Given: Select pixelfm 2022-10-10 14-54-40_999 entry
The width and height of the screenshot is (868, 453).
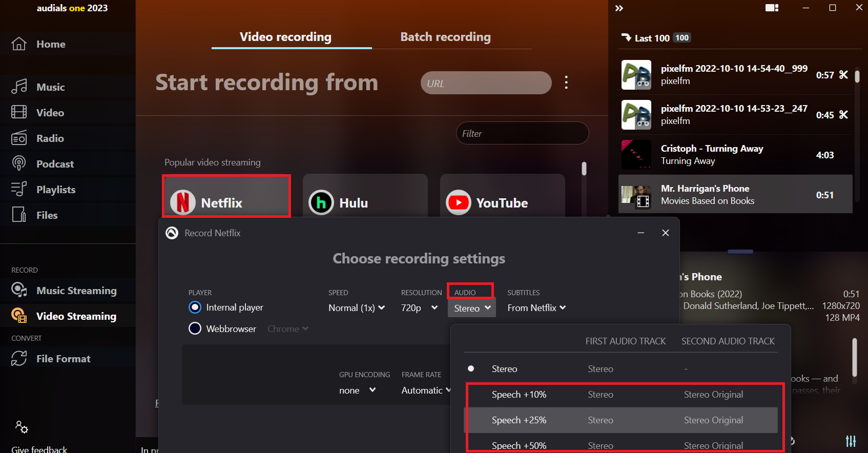Looking at the screenshot, I should pyautogui.click(x=735, y=75).
